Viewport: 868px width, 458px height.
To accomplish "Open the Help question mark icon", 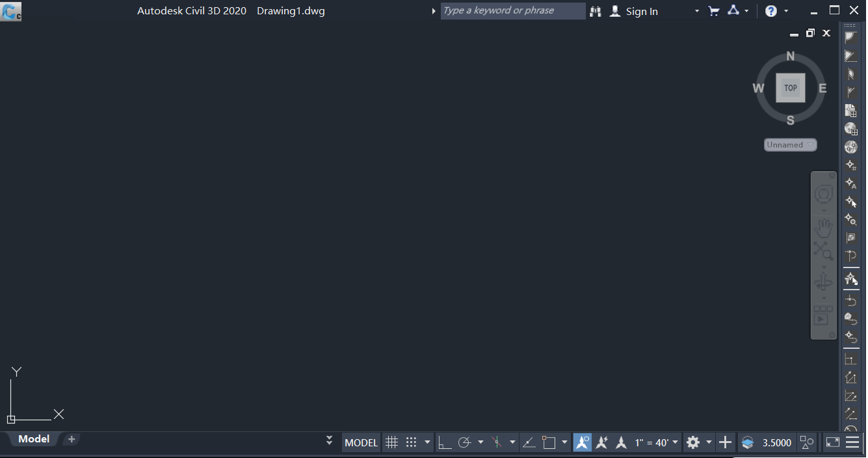I will pyautogui.click(x=771, y=11).
